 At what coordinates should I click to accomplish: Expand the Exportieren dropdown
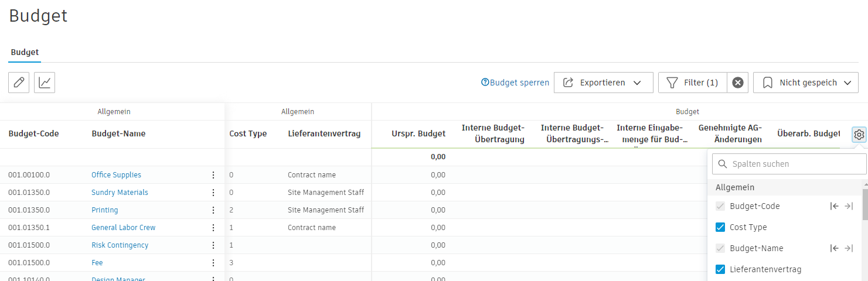coord(603,83)
